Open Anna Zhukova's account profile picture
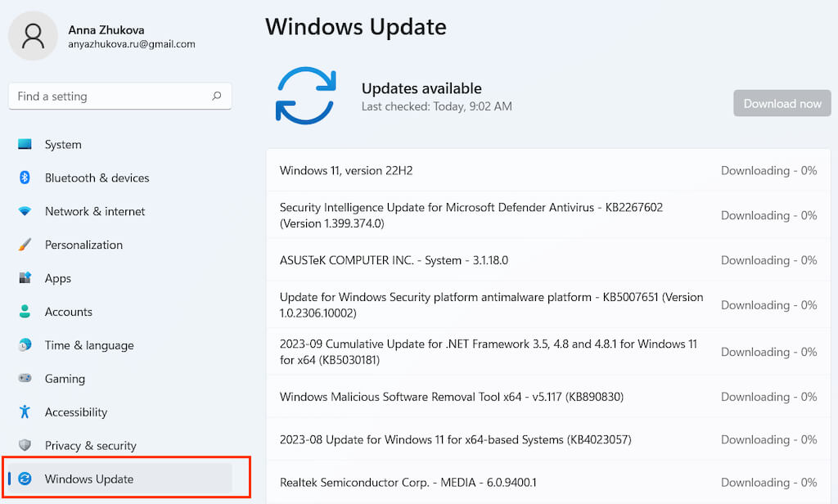This screenshot has height=504, width=838. click(34, 36)
